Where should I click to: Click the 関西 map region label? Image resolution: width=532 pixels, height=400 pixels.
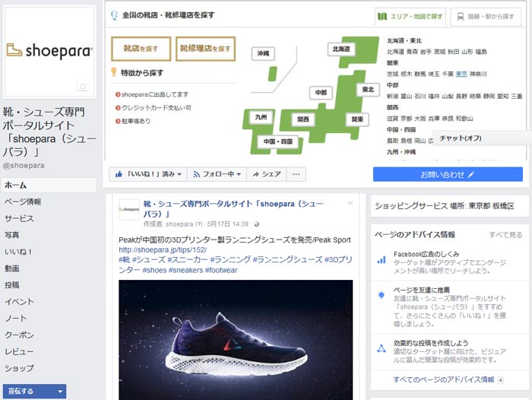(303, 119)
